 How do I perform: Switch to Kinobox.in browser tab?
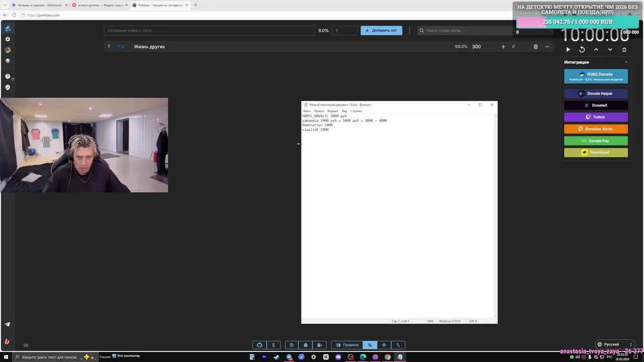click(x=39, y=5)
